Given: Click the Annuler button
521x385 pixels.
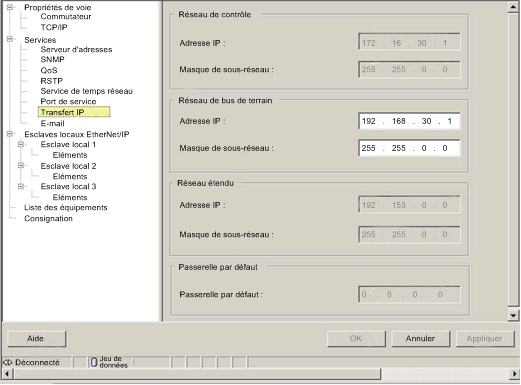Looking at the screenshot, I should tap(420, 339).
